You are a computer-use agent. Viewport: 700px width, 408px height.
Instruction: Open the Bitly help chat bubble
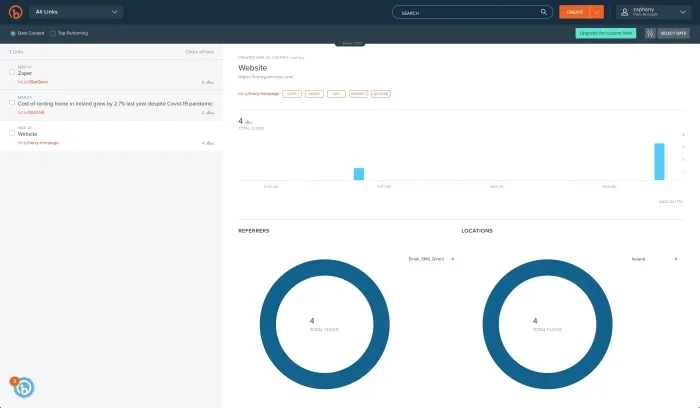coord(23,387)
